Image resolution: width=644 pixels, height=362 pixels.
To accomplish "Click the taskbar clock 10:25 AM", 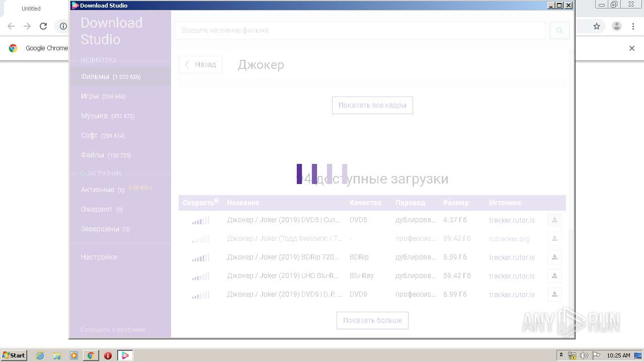I will [618, 355].
